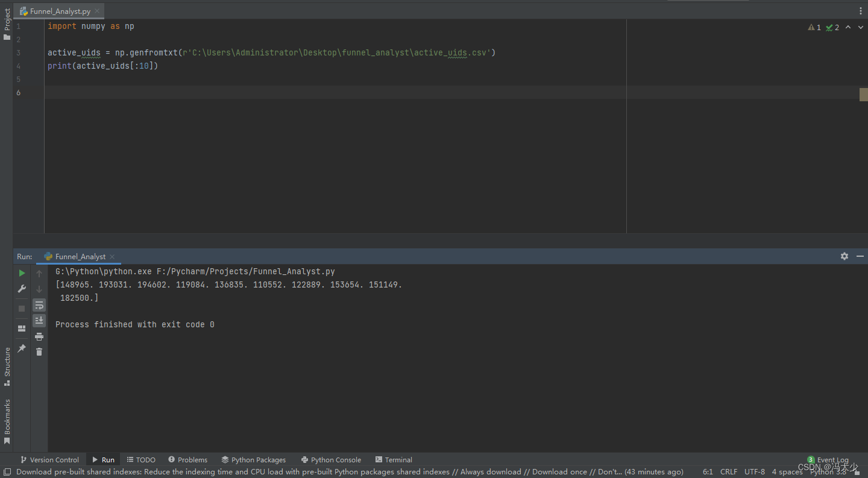868x478 pixels.
Task: Open the TODO tool window
Action: point(141,459)
